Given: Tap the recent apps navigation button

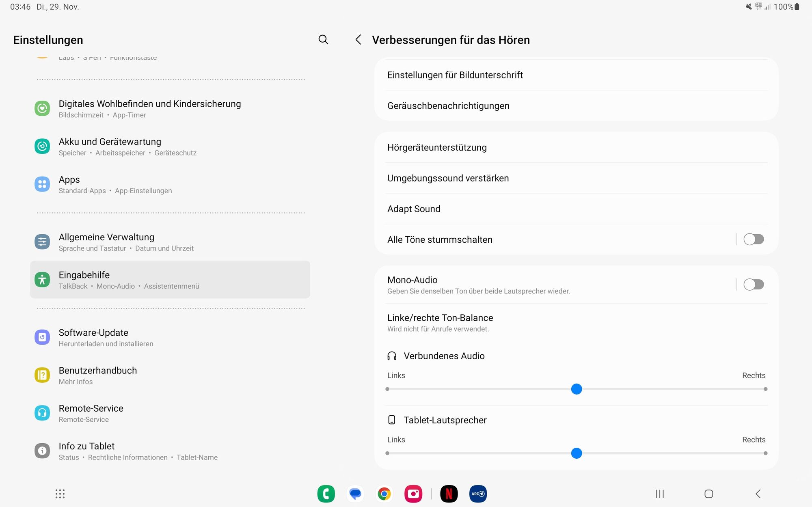Looking at the screenshot, I should (659, 494).
